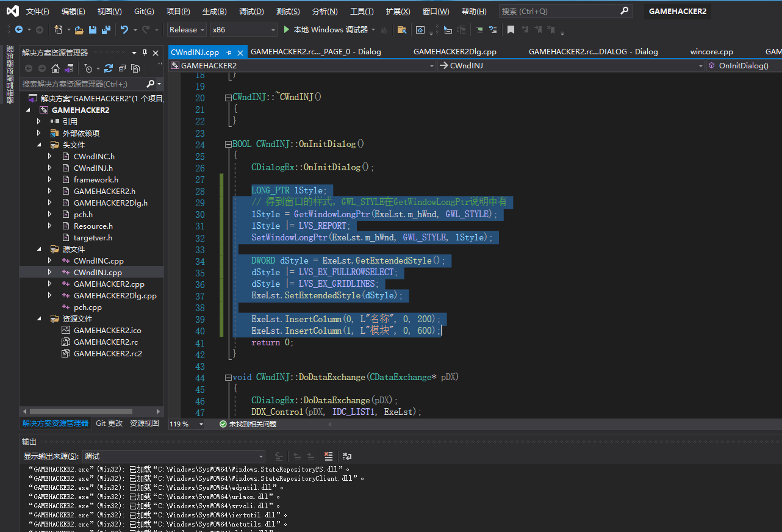The image size is (782, 532).
Task: Switch to the 资源视图 panel tab
Action: [x=145, y=423]
